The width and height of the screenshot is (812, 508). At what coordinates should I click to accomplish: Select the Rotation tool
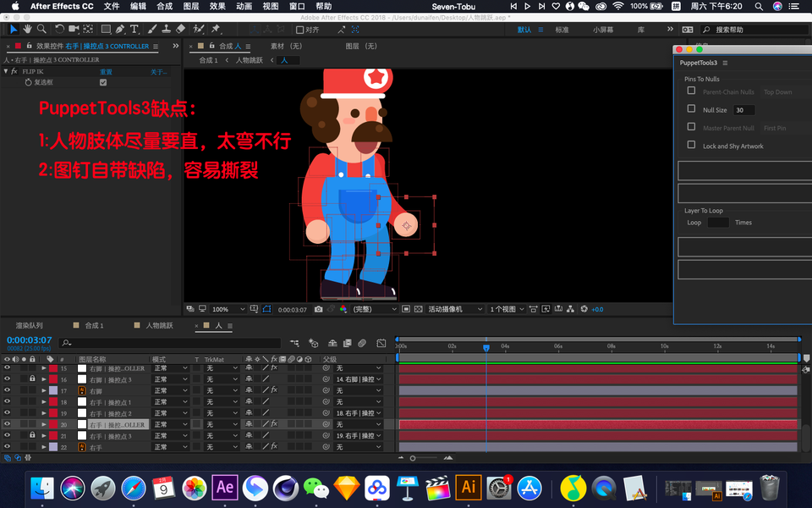pos(59,29)
